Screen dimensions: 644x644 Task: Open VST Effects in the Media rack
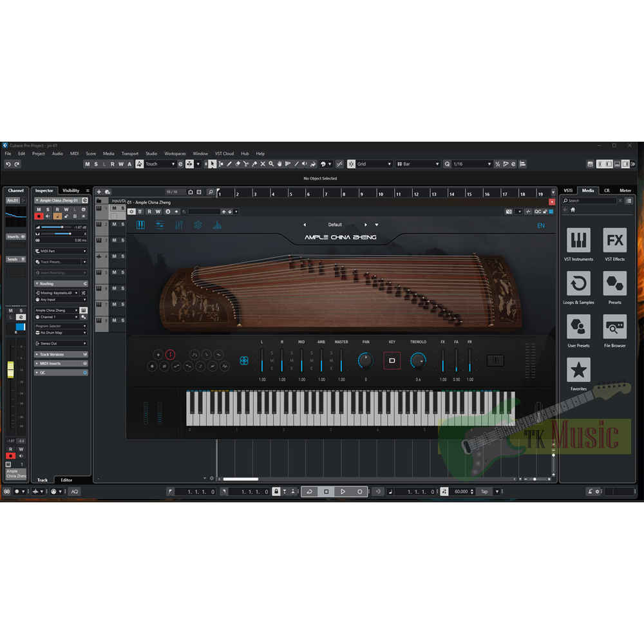click(x=615, y=240)
